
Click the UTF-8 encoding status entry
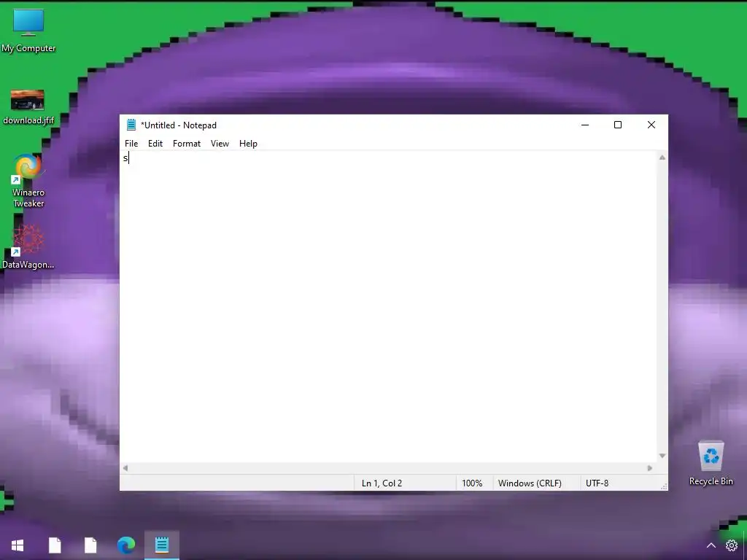coord(597,483)
